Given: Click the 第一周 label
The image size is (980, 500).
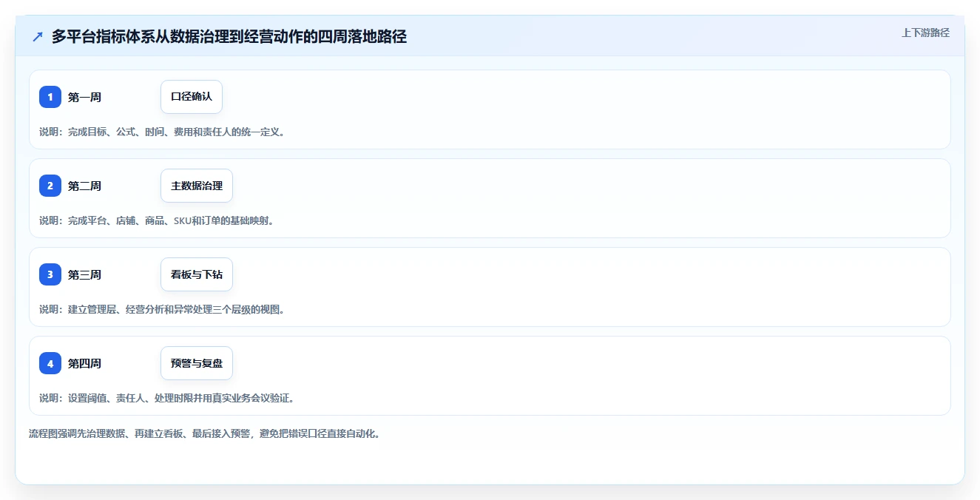Looking at the screenshot, I should (x=84, y=97).
